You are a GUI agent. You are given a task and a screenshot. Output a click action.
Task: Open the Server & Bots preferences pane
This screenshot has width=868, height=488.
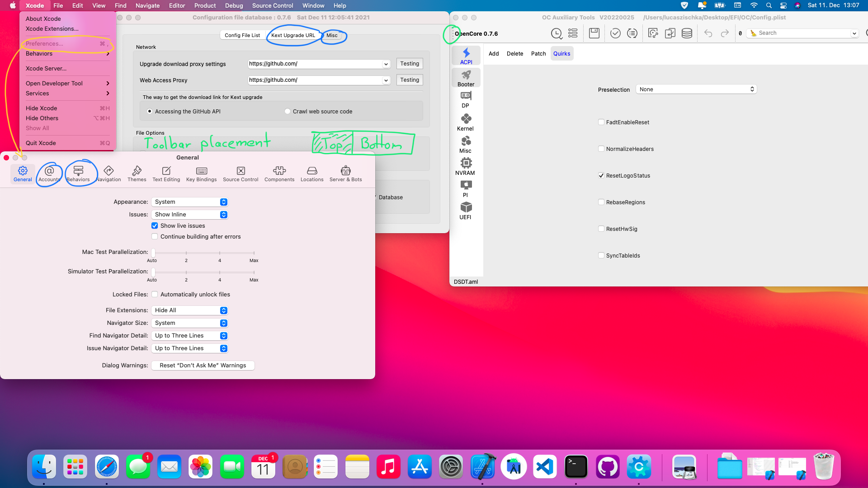point(345,174)
